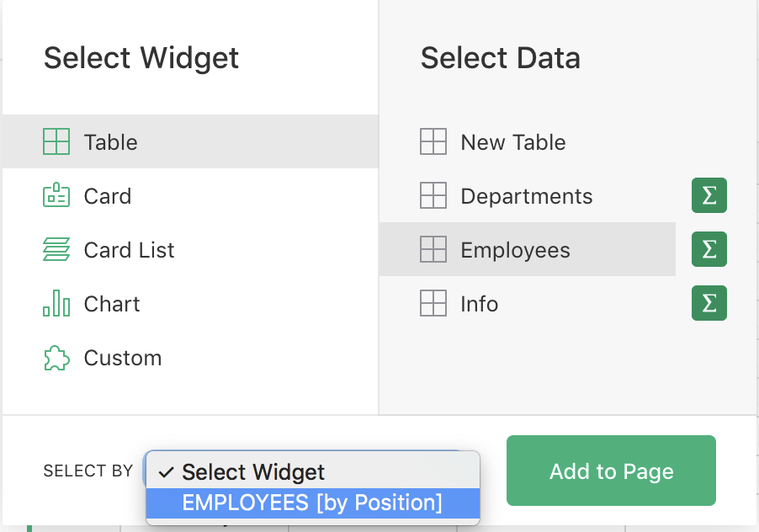759x532 pixels.
Task: Click the Departments table grid icon
Action: (433, 196)
